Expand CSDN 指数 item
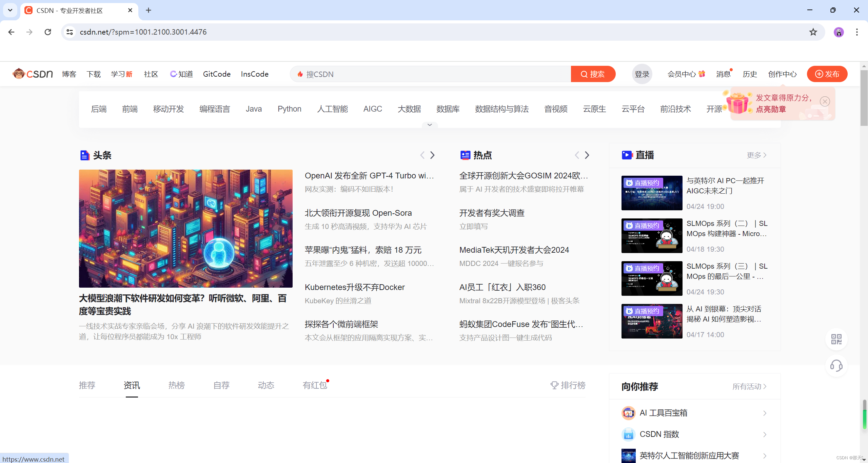Image resolution: width=868 pixels, height=463 pixels. pyautogui.click(x=694, y=434)
